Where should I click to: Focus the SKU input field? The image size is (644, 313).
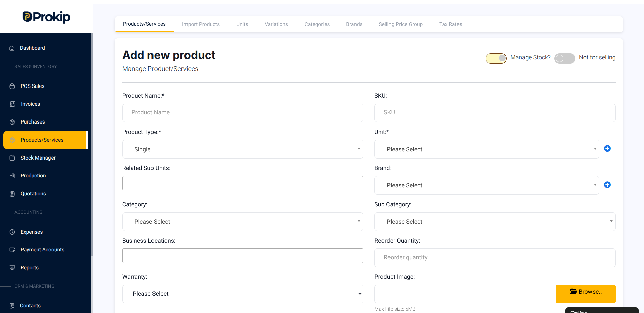click(495, 113)
